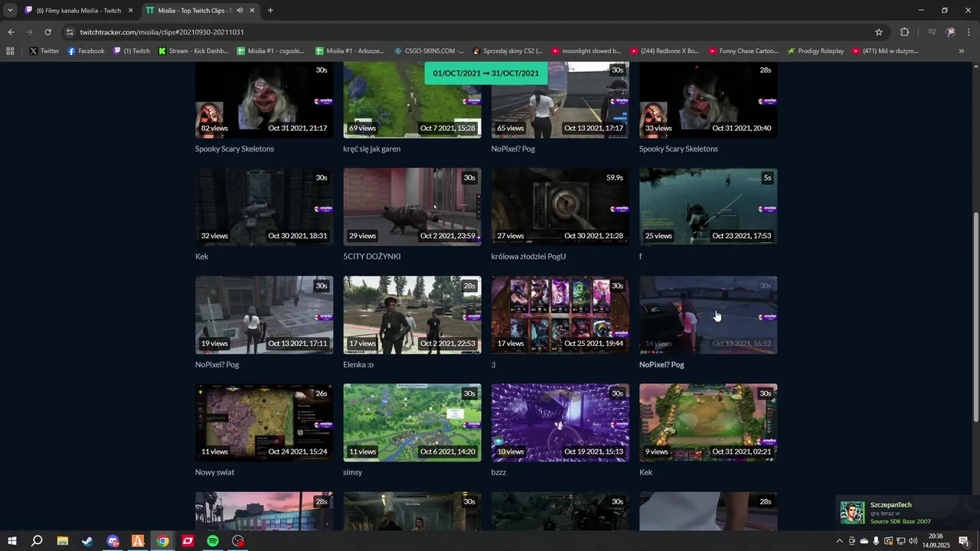The height and width of the screenshot is (551, 980).
Task: Open Chrome extensions puzzle icon
Action: (x=904, y=32)
